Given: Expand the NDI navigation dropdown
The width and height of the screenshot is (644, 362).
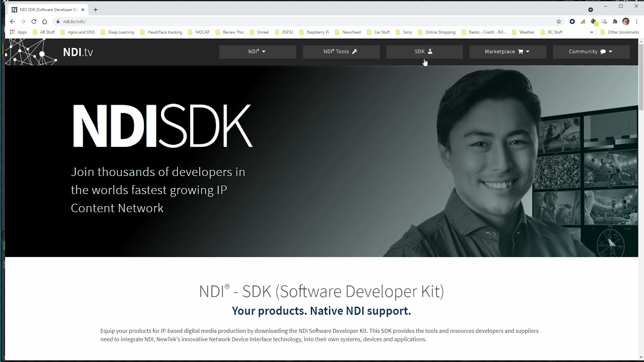Looking at the screenshot, I should tap(258, 52).
